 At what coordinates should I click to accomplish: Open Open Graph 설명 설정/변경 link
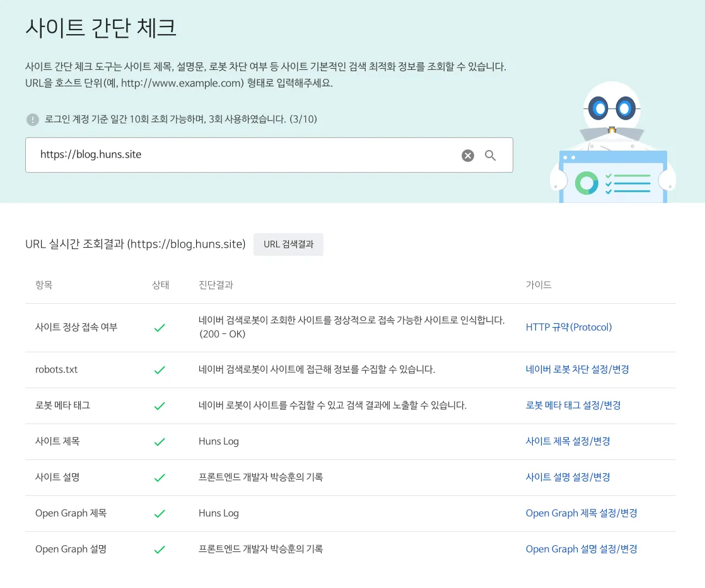tap(581, 549)
